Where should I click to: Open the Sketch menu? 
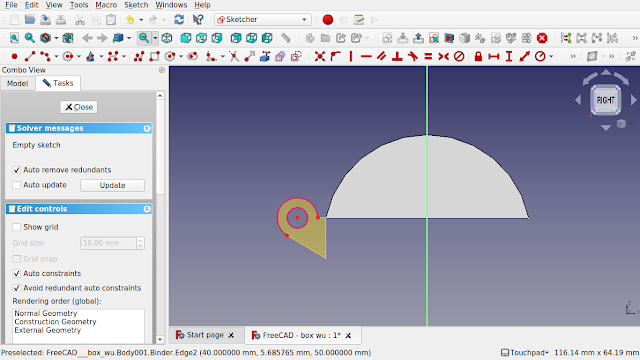click(136, 5)
